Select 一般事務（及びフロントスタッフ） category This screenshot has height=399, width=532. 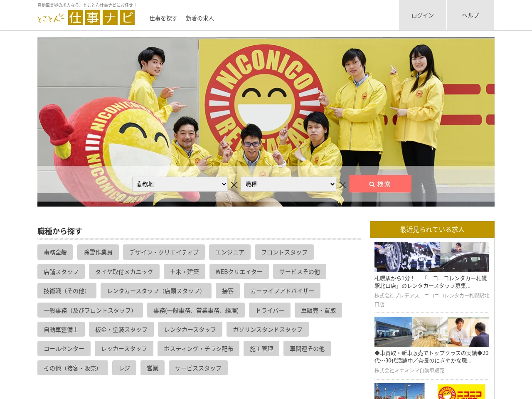90,310
